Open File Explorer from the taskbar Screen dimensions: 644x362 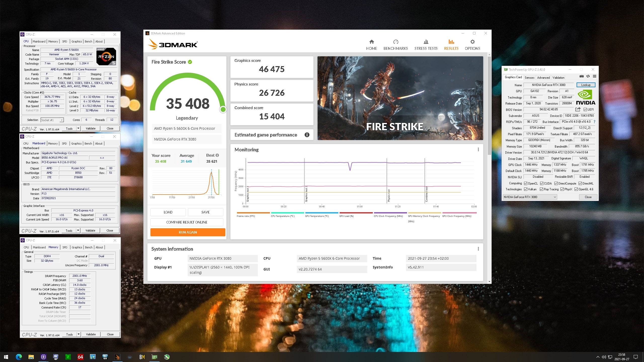pyautogui.click(x=31, y=357)
